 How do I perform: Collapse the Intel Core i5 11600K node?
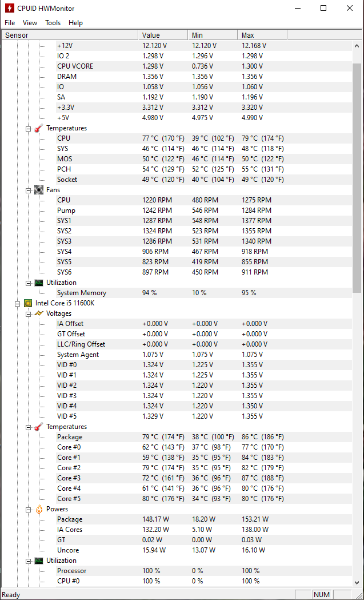pyautogui.click(x=18, y=303)
